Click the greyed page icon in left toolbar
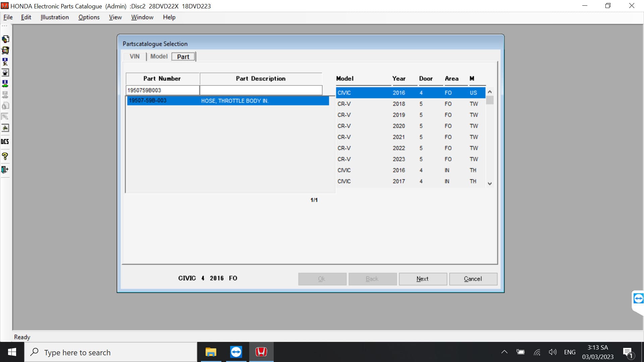This screenshot has height=362, width=644. click(5, 106)
